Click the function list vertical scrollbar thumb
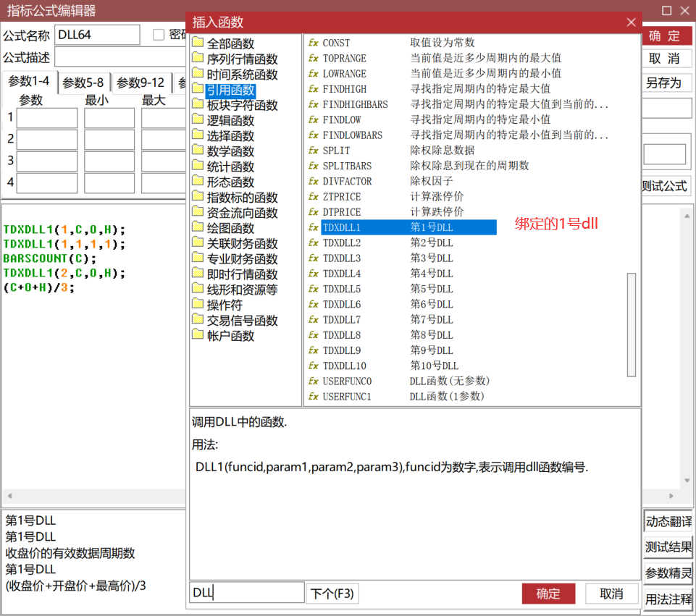The width and height of the screenshot is (696, 616). pos(632,325)
